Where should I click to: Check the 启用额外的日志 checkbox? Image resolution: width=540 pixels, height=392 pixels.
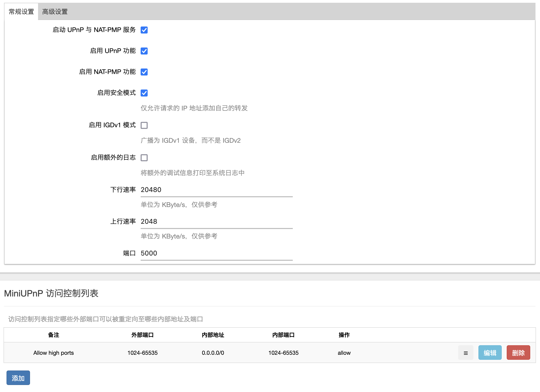(144, 158)
